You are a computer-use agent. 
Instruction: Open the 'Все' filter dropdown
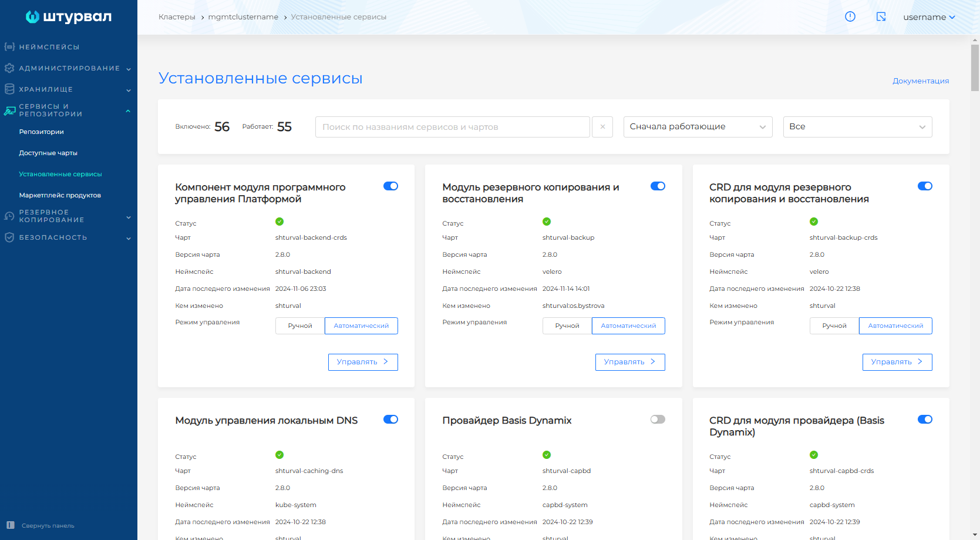pyautogui.click(x=857, y=127)
